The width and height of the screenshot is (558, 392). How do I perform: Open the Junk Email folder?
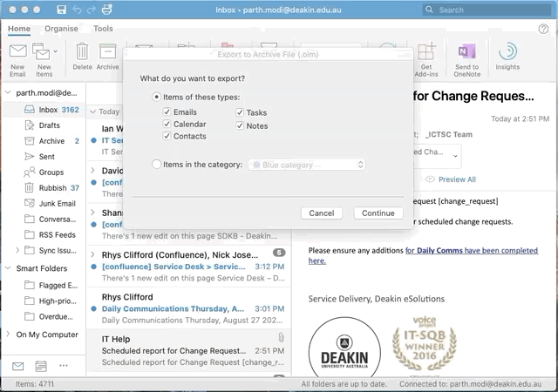pos(44,204)
